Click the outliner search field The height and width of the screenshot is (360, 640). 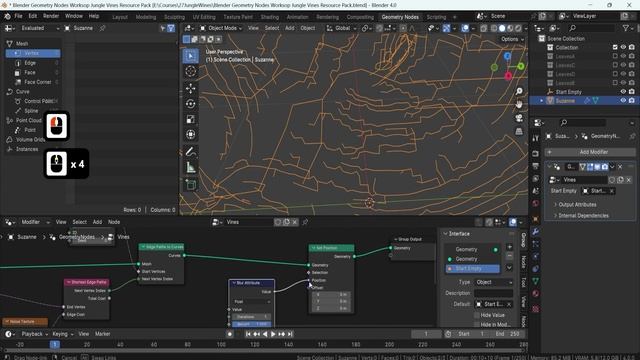[592, 28]
